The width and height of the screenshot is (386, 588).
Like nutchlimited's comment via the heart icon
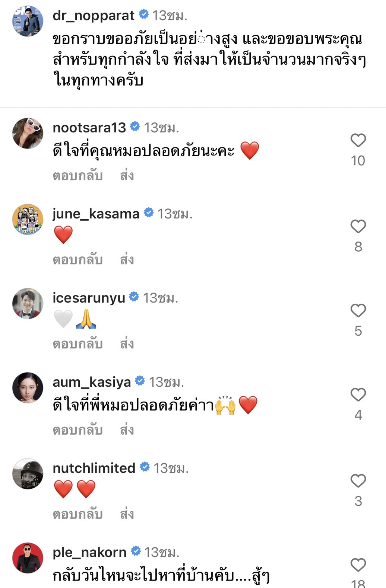359,480
